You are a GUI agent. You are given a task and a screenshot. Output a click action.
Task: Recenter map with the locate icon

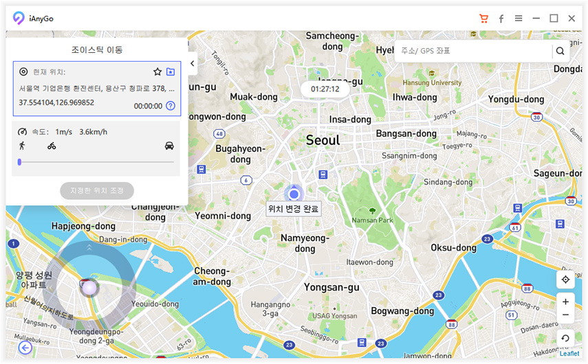click(565, 280)
